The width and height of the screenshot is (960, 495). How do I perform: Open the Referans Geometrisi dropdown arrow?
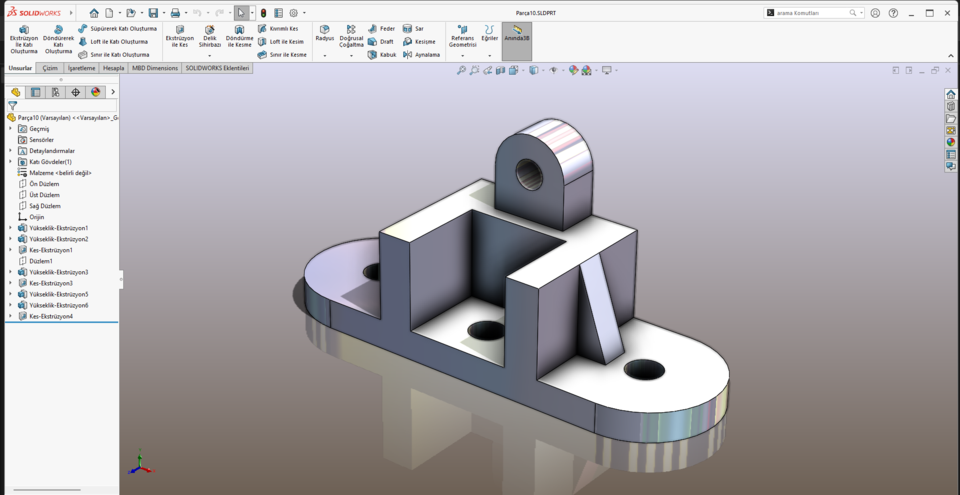462,56
